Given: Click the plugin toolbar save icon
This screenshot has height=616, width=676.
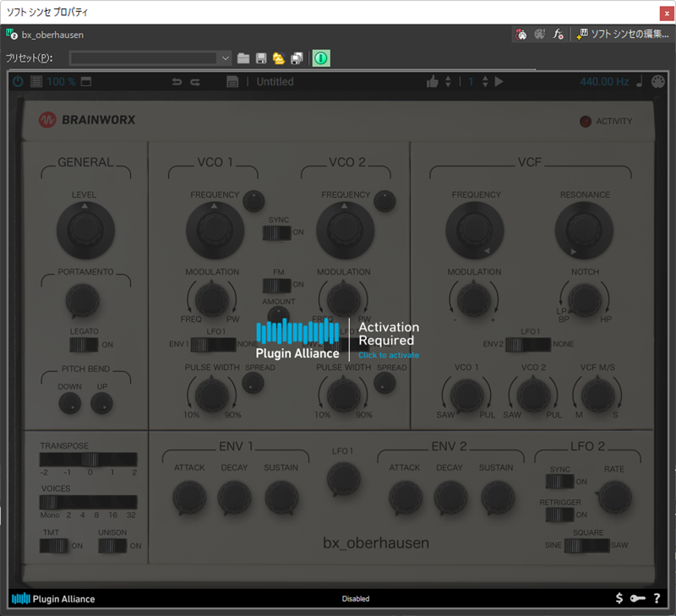Looking at the screenshot, I should [232, 81].
